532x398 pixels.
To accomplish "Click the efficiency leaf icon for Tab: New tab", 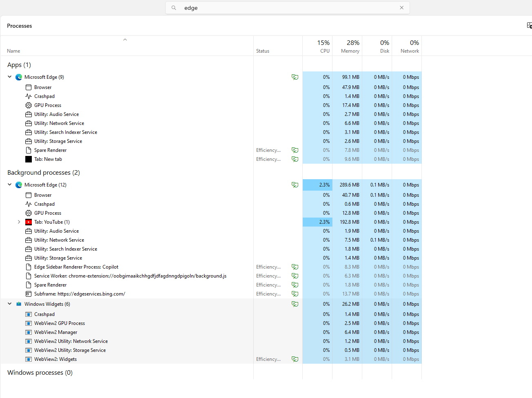I will pyautogui.click(x=295, y=159).
